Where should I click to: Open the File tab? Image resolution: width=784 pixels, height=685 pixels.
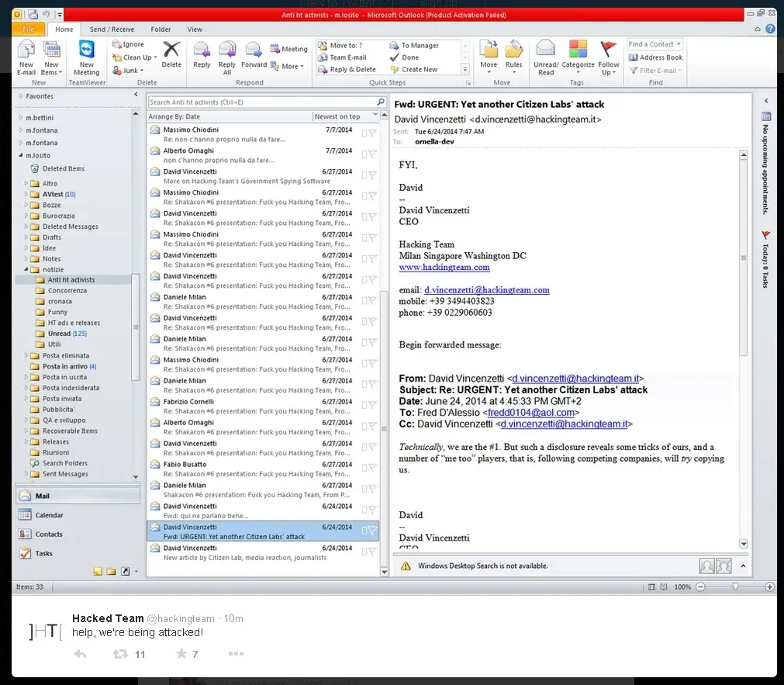(29, 29)
